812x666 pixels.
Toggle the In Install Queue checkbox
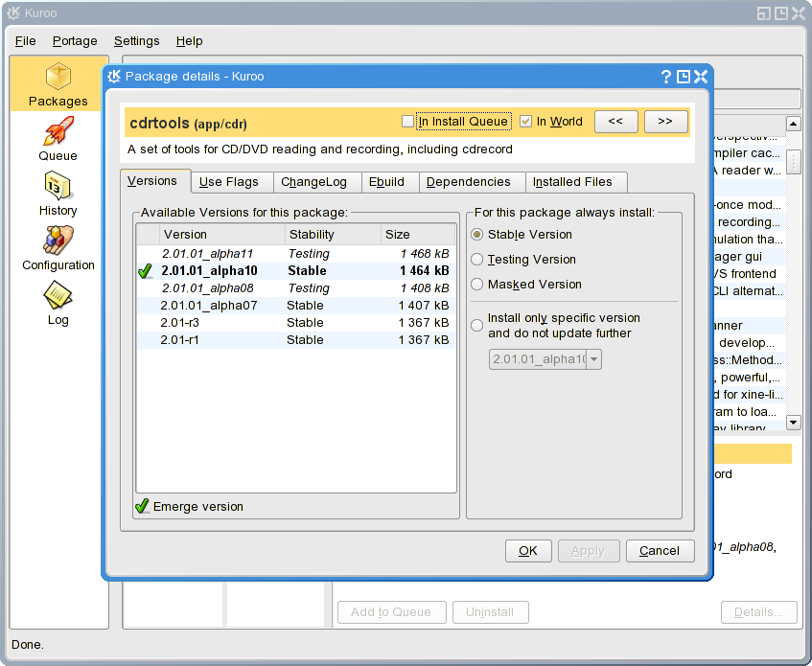click(x=407, y=121)
